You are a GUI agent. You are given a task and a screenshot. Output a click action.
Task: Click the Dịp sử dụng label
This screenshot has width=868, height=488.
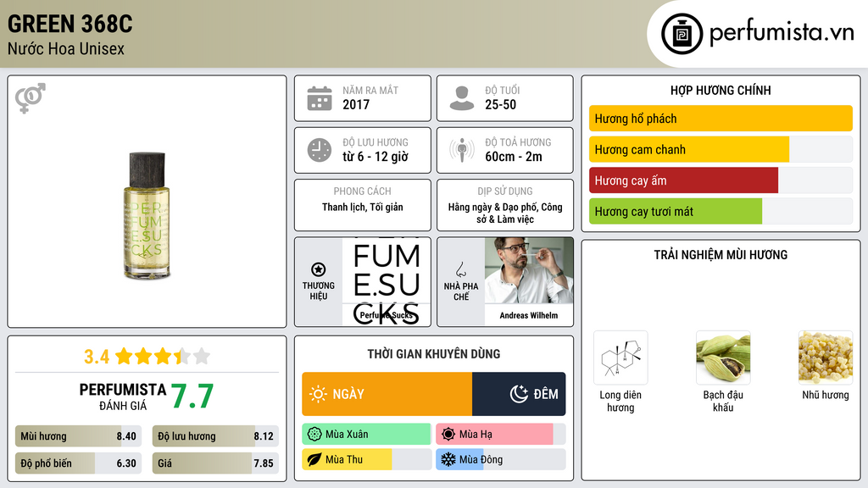tap(505, 191)
